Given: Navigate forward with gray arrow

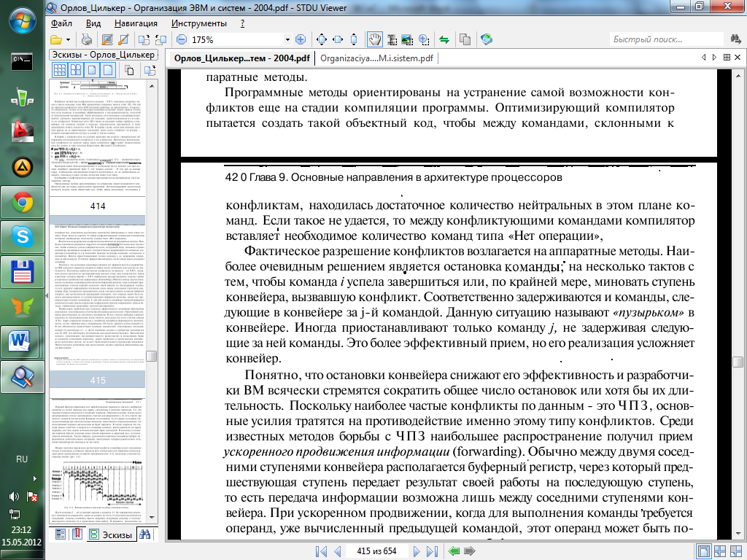Looking at the screenshot, I should click(x=470, y=551).
